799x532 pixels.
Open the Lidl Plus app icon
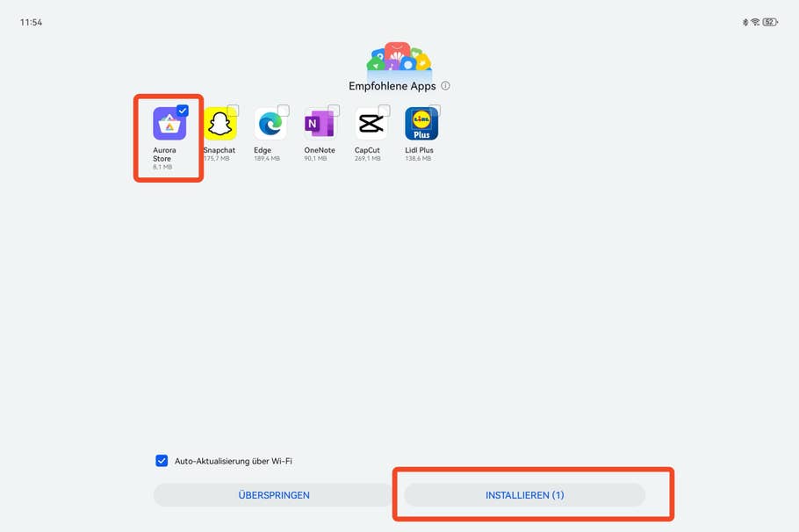point(421,123)
